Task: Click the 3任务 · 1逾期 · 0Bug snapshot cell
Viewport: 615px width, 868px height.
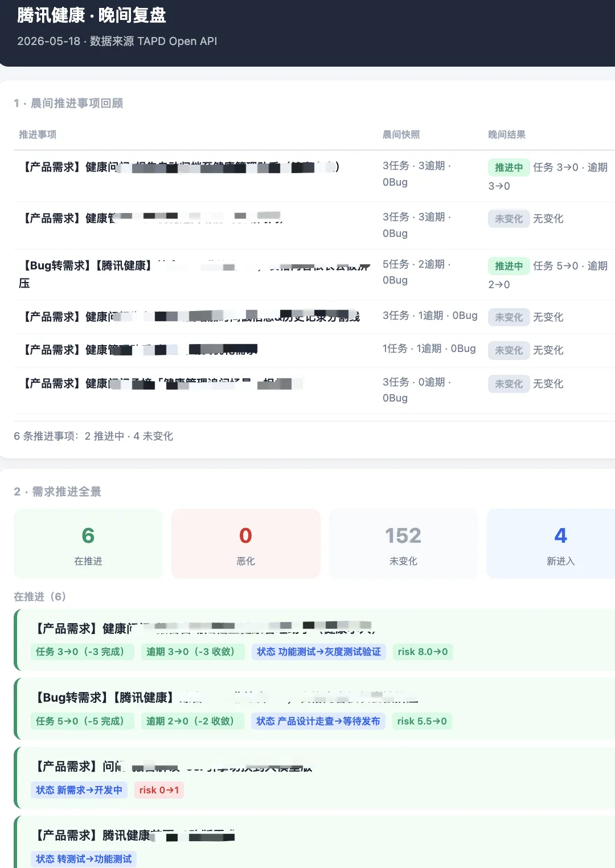Action: (x=430, y=316)
